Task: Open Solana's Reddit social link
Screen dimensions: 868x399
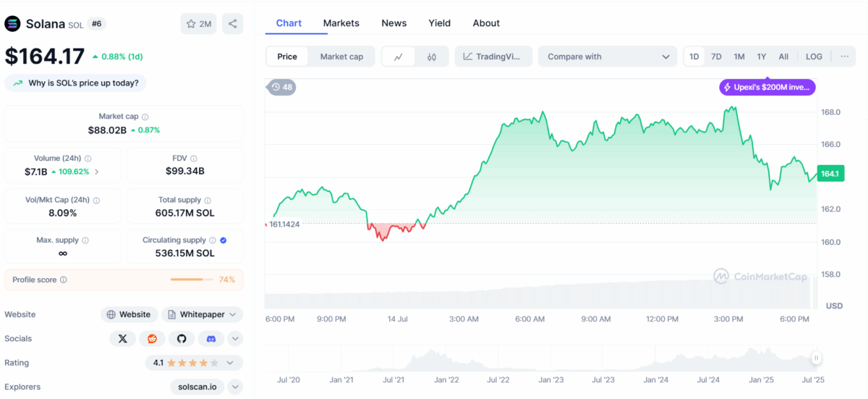Action: (152, 338)
